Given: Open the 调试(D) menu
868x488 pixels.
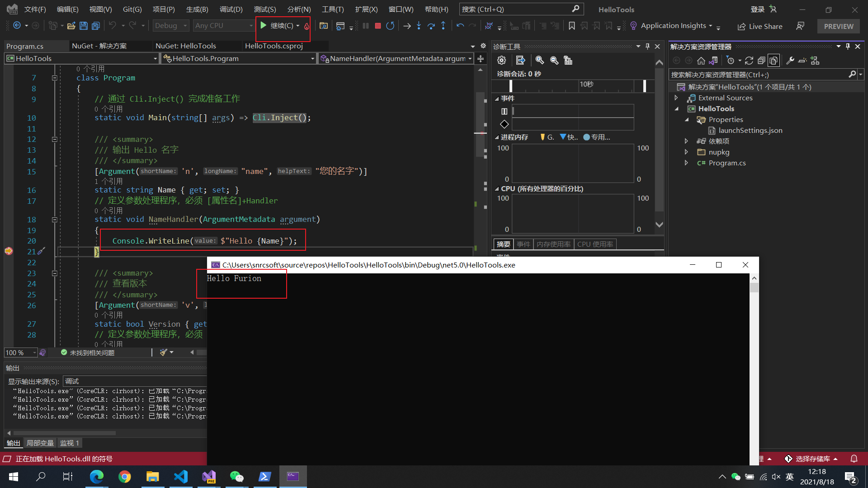Looking at the screenshot, I should point(231,9).
